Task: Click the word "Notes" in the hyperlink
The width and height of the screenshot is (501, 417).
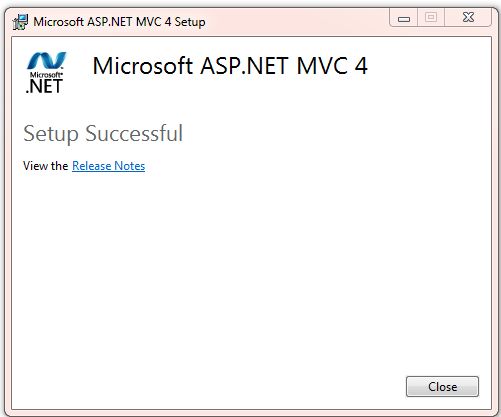Action: (x=129, y=166)
